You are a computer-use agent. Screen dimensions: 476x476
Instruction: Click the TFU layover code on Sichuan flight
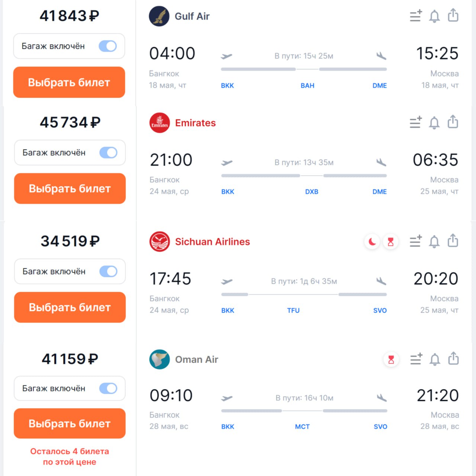coord(293,311)
